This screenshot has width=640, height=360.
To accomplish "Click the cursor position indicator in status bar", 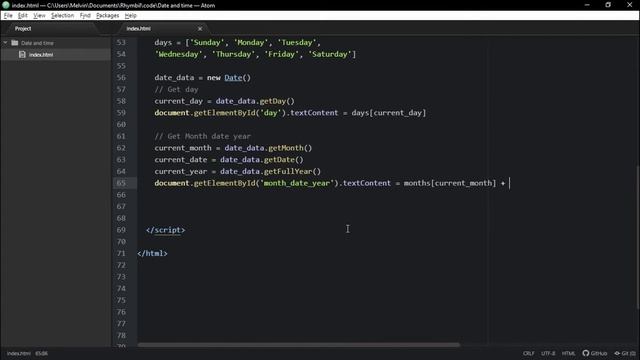I will coord(41,353).
